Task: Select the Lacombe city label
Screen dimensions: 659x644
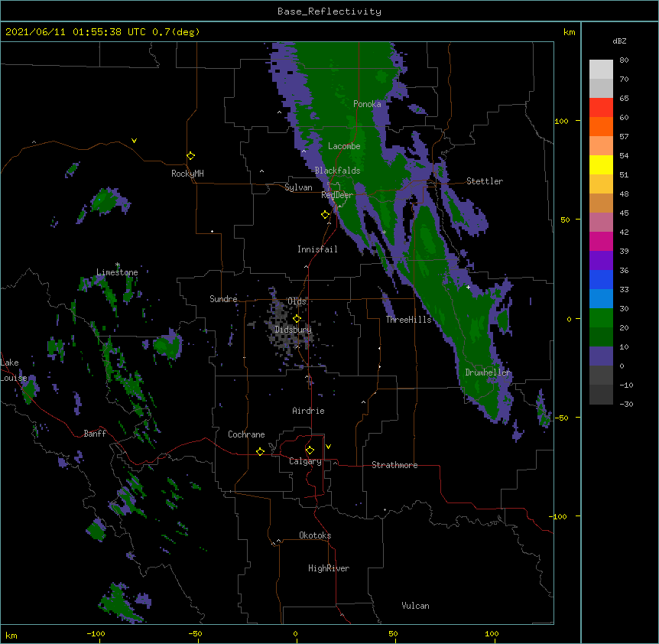Action: pos(344,146)
